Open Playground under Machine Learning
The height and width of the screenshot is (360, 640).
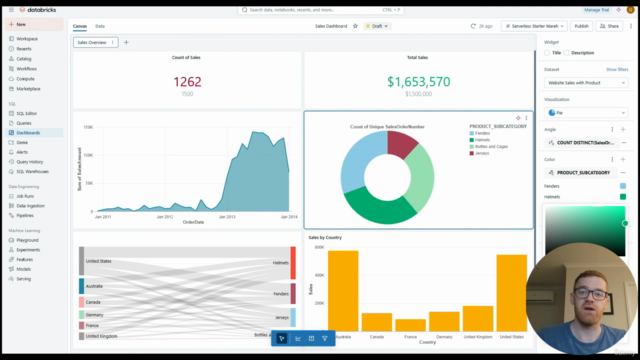tap(27, 240)
